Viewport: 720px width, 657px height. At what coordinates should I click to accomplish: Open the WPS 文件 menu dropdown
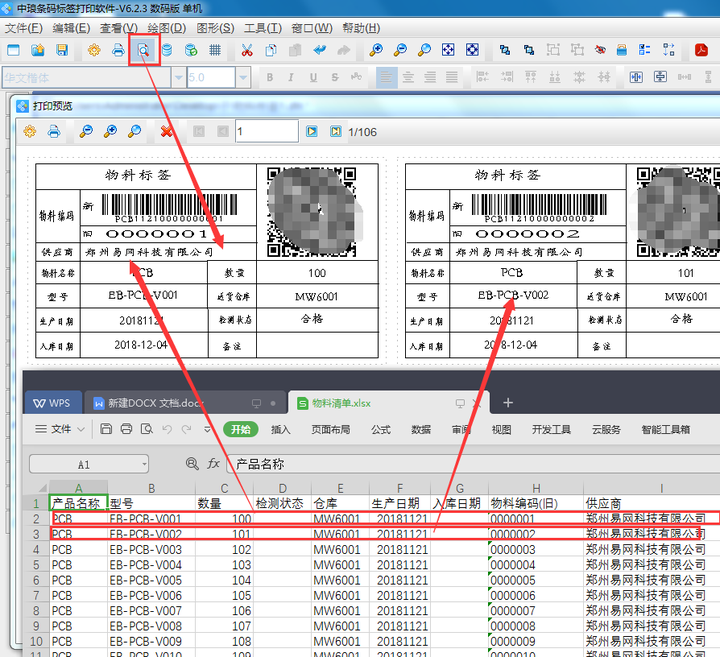coord(60,429)
